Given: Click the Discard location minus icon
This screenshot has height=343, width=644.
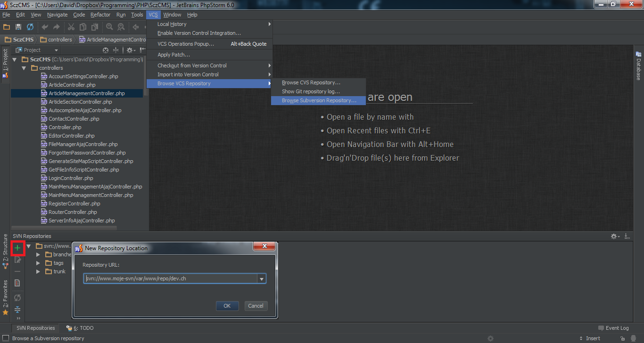Looking at the screenshot, I should coord(17,271).
